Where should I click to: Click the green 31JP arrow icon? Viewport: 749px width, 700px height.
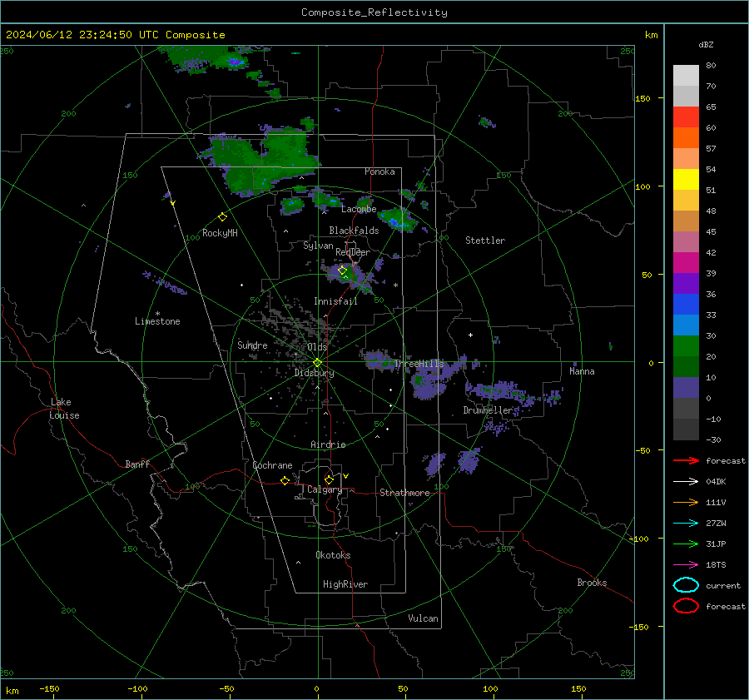pos(686,544)
